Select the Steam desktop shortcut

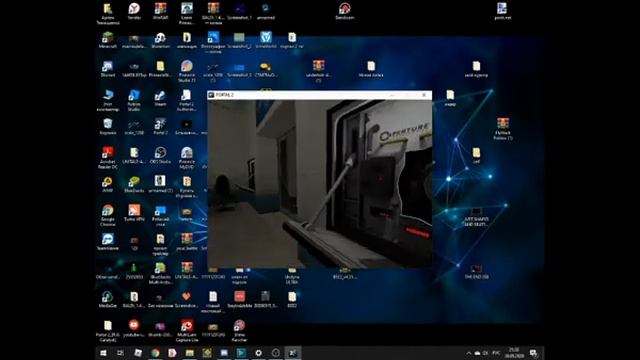pos(160,98)
